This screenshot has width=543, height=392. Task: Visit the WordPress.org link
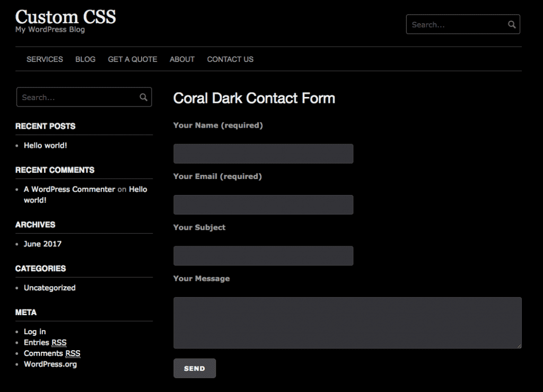[x=50, y=364]
